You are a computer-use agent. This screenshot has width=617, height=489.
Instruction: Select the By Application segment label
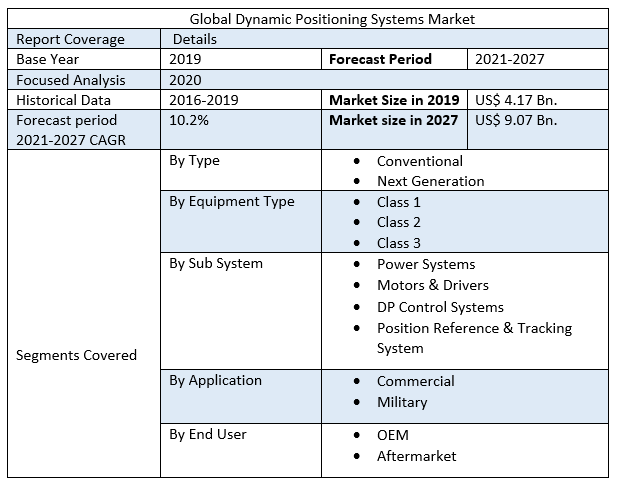(215, 380)
